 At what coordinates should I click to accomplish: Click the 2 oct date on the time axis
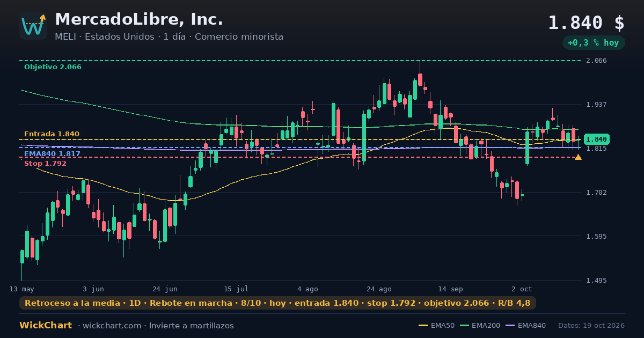[522, 289]
